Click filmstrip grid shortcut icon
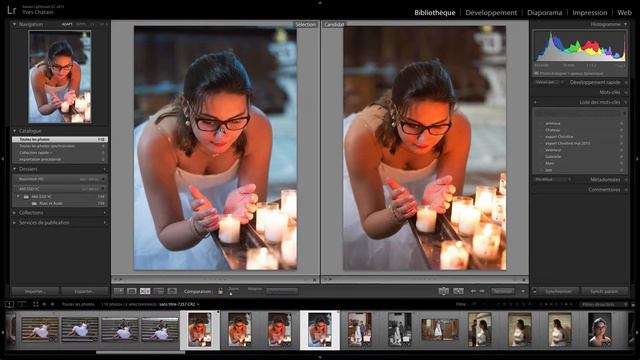The width and height of the screenshot is (640, 360). [36, 304]
